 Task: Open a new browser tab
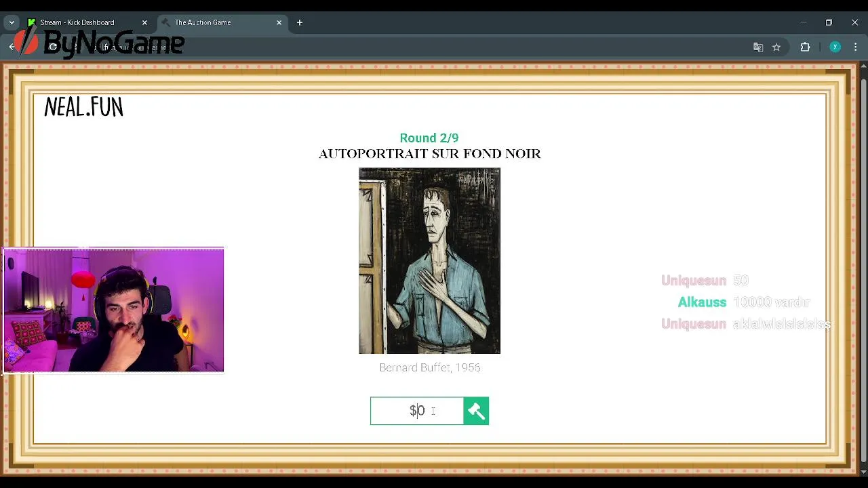(x=300, y=22)
